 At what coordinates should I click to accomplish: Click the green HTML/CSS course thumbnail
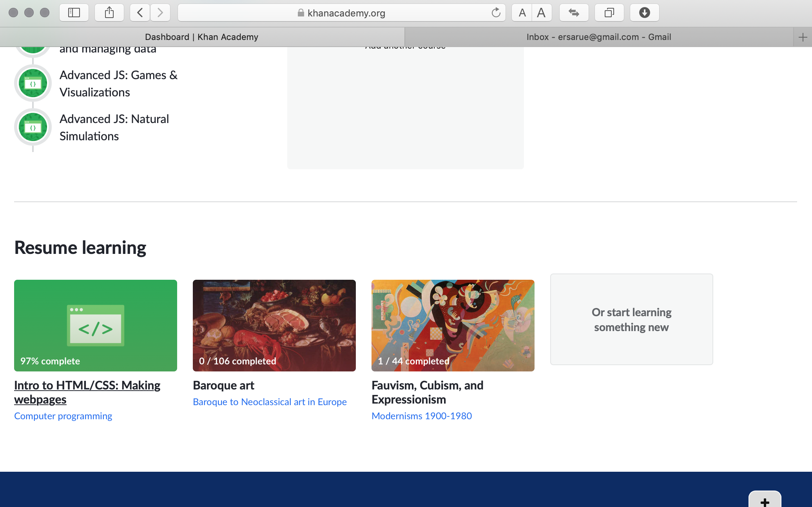pos(96,325)
